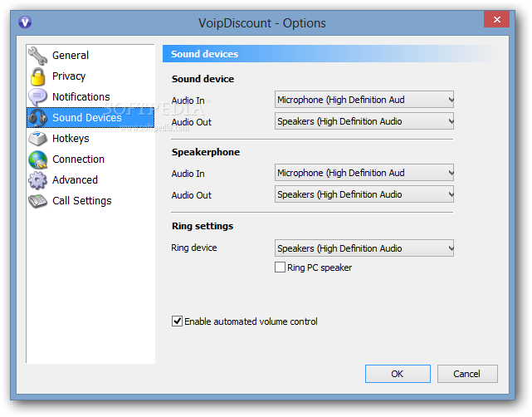Open Speakerphone Audio In dropdown
This screenshot has height=417, width=532.
[364, 173]
